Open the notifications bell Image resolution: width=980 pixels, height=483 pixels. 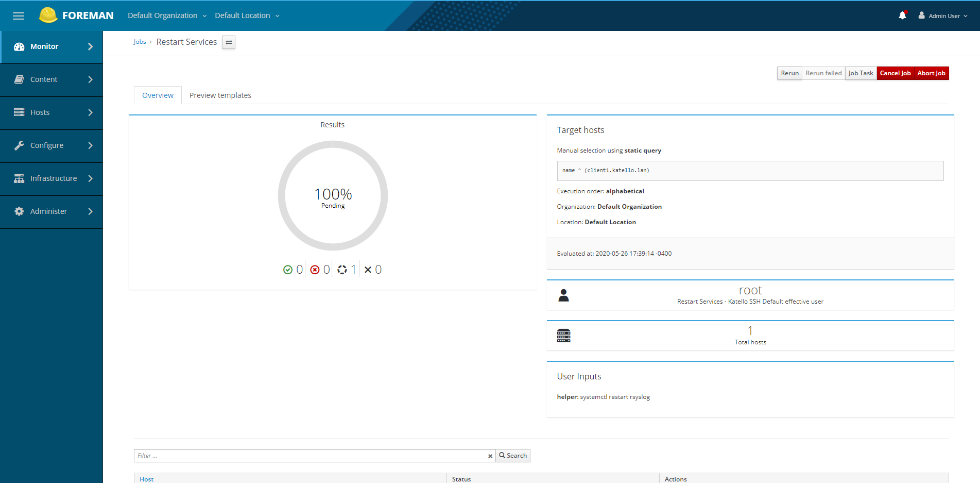point(902,15)
